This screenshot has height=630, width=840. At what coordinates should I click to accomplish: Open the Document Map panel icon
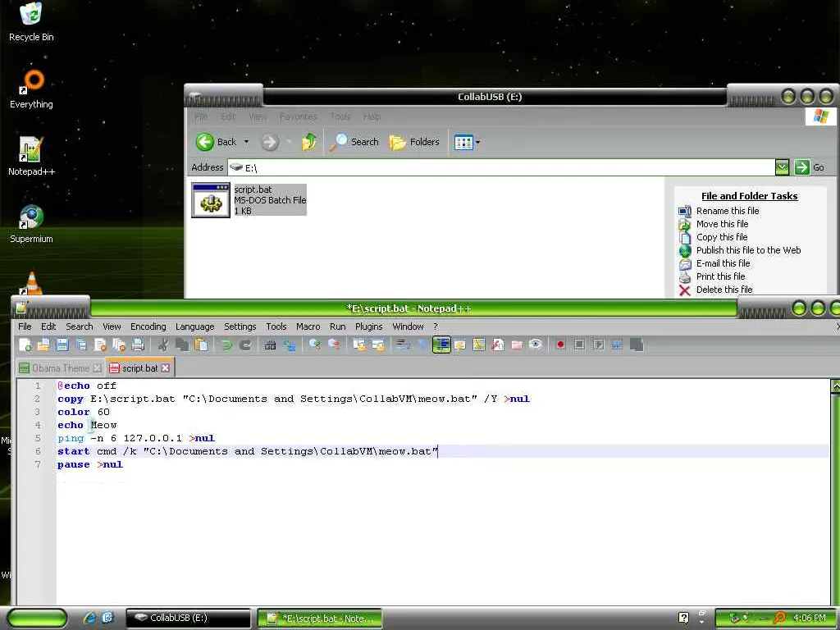click(x=479, y=345)
